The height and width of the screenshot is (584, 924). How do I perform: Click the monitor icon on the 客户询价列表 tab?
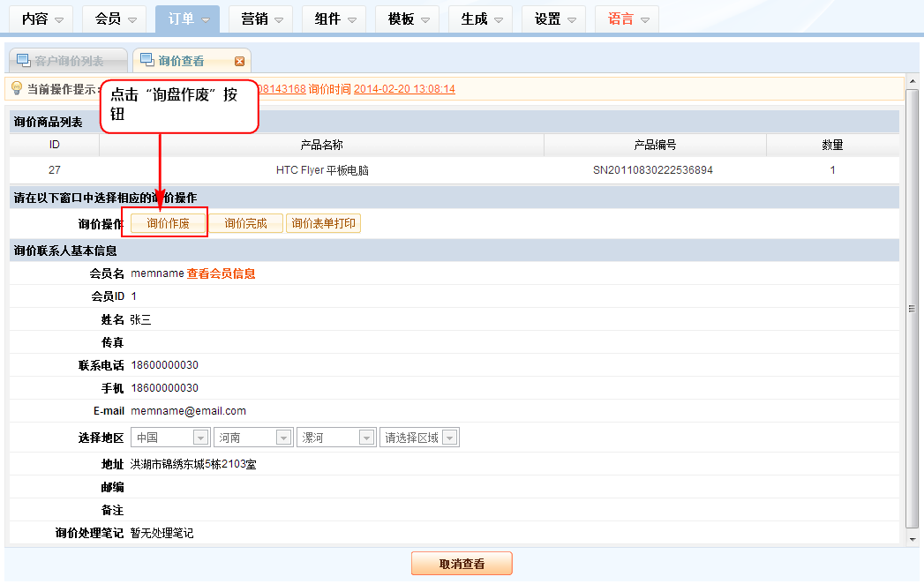tap(23, 60)
